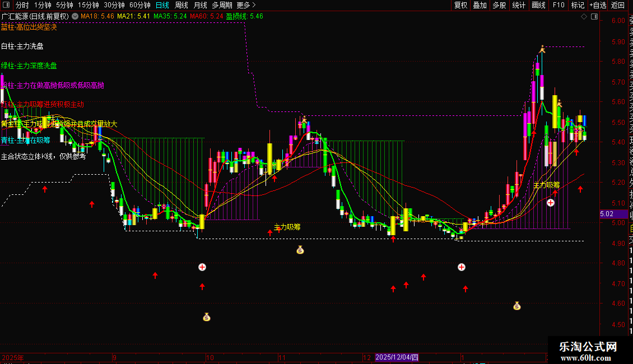The image size is (633, 364).
Task: Click the money bag icon near 4.60 right
Action: click(516, 306)
